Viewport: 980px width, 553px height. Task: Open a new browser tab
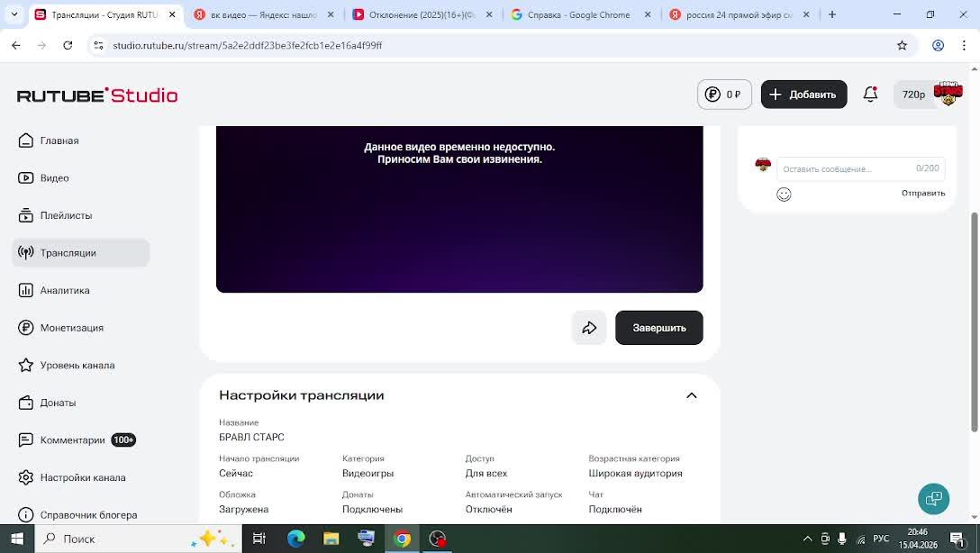pyautogui.click(x=832, y=14)
